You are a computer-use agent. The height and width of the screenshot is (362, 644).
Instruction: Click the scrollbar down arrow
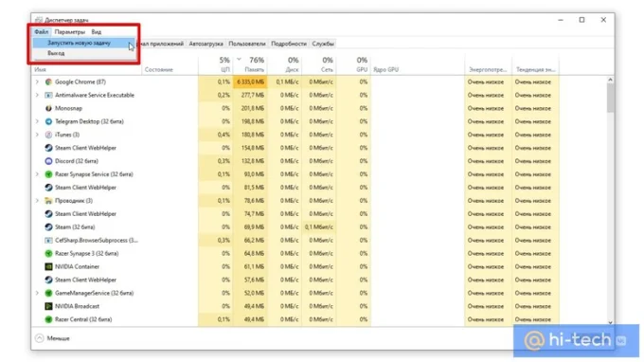(610, 323)
